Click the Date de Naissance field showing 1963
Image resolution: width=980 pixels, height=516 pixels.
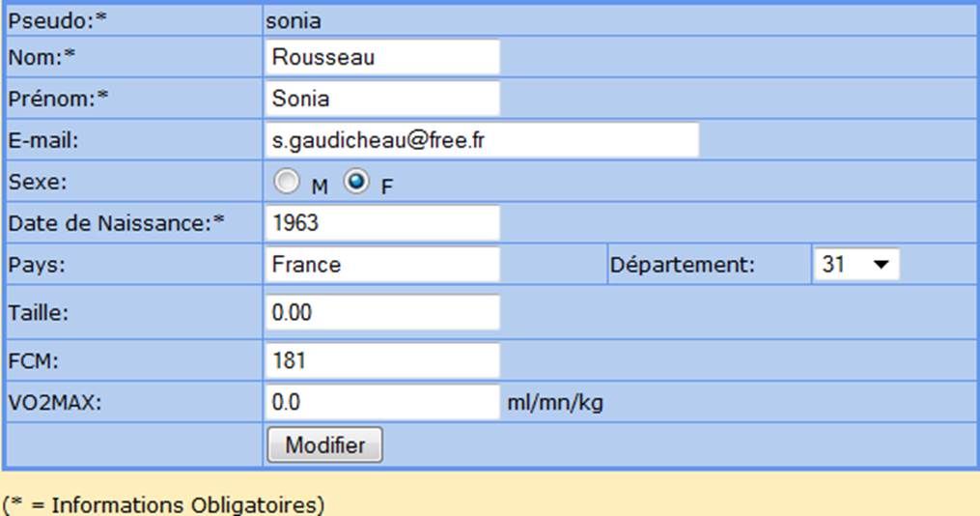(x=382, y=222)
